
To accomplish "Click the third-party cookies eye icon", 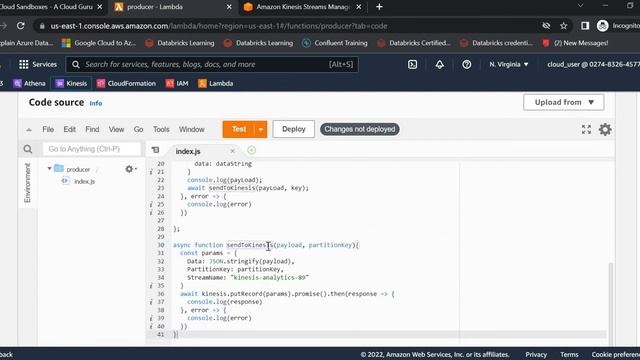I will pyautogui.click(x=546, y=26).
